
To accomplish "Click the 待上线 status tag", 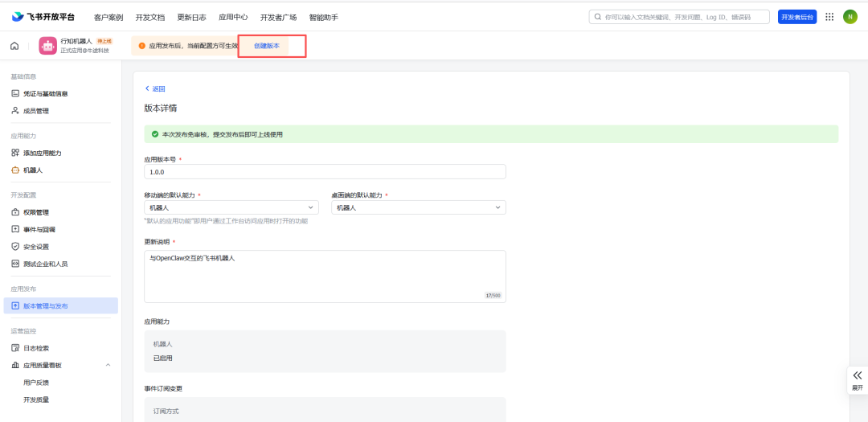I will tap(104, 41).
